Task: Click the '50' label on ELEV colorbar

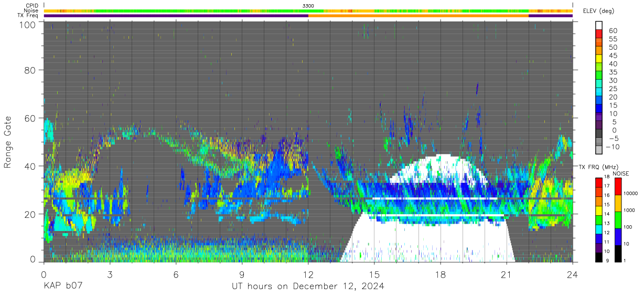Action: pos(613,47)
